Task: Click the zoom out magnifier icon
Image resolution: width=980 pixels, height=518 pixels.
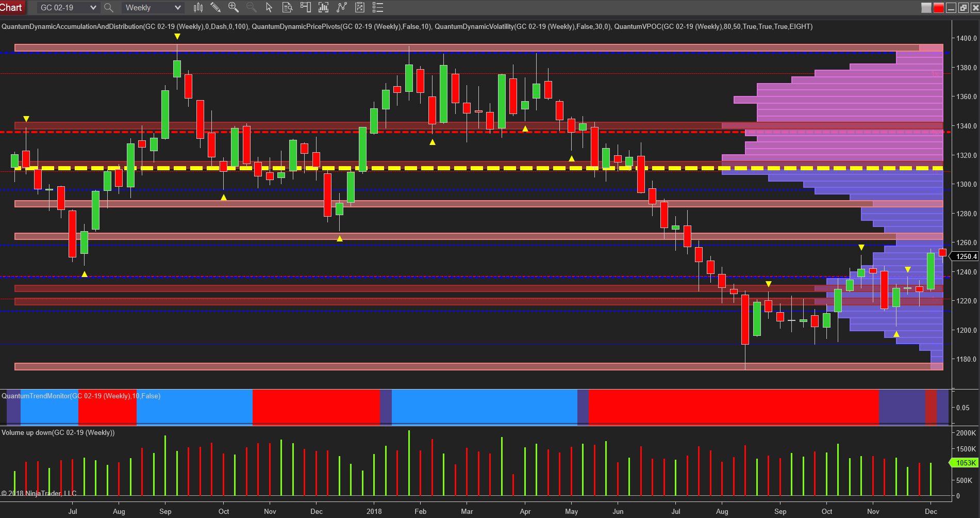Action: (252, 7)
